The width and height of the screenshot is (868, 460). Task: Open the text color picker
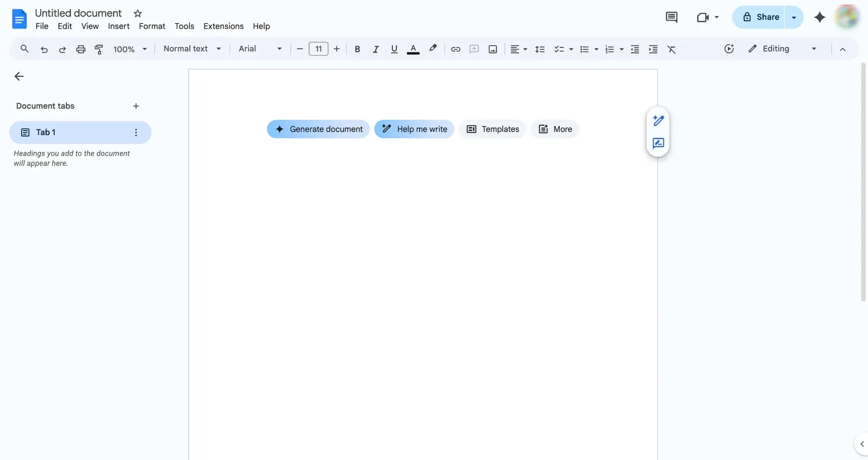[413, 49]
